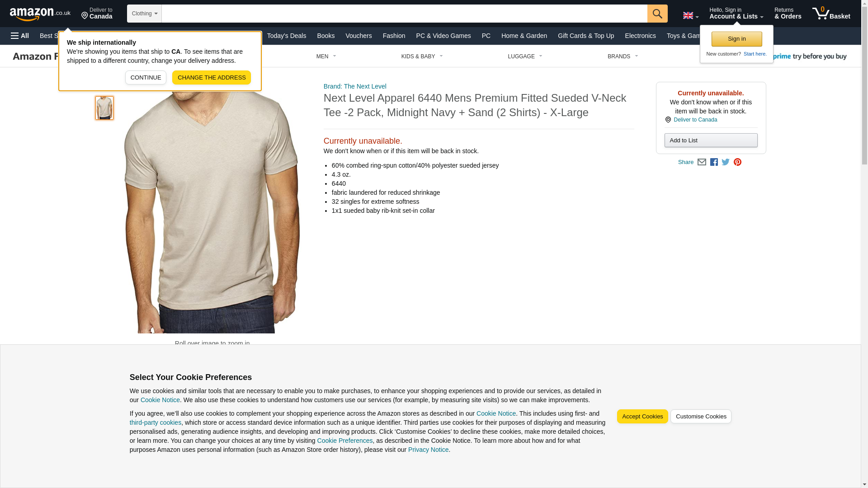Open the basket cart icon
This screenshot has height=488, width=868.
tap(831, 14)
